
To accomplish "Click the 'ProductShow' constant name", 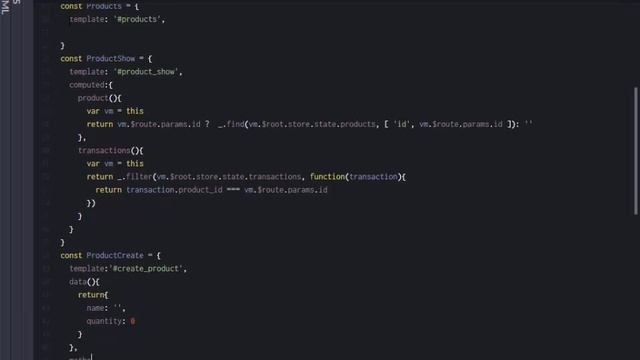I will (x=111, y=58).
